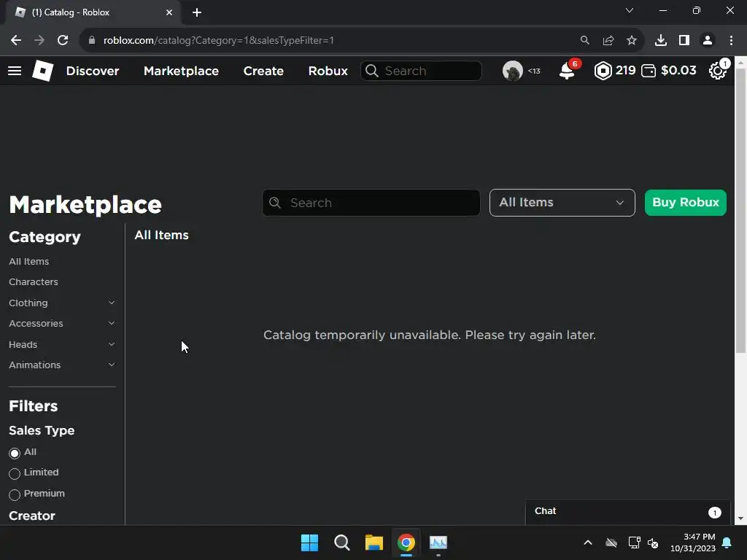This screenshot has width=747, height=560.
Task: Click the Marketplace search field
Action: click(371, 203)
